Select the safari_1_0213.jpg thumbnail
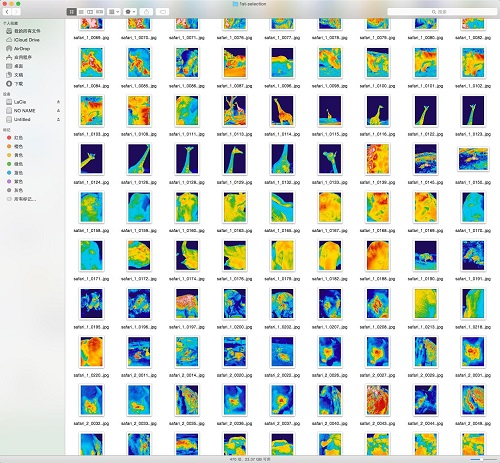This screenshot has width=500, height=463. tap(425, 303)
